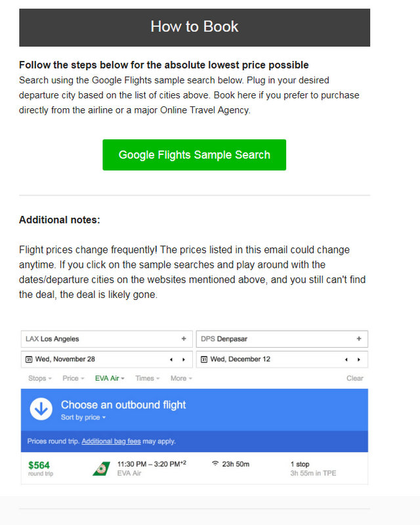Move departure date to previous day arrow
Image resolution: width=420 pixels, height=525 pixels.
pyautogui.click(x=171, y=360)
